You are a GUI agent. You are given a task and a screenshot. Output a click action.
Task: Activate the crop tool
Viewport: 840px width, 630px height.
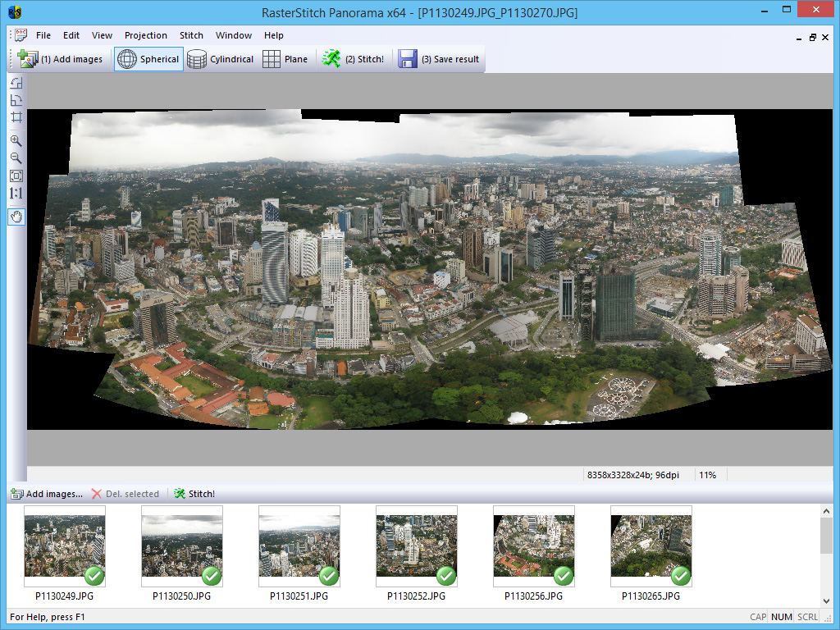click(x=16, y=117)
